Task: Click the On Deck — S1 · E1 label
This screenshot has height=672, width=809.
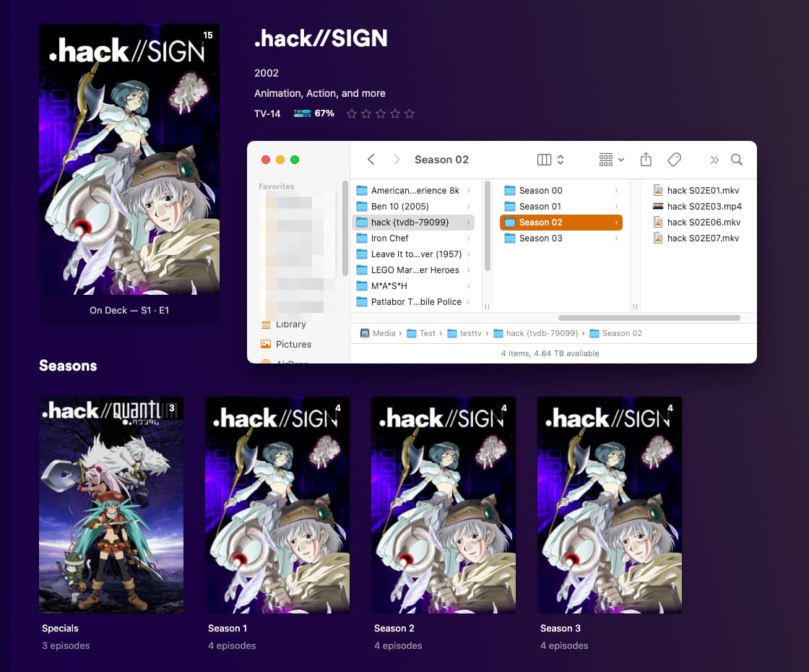Action: click(x=129, y=310)
